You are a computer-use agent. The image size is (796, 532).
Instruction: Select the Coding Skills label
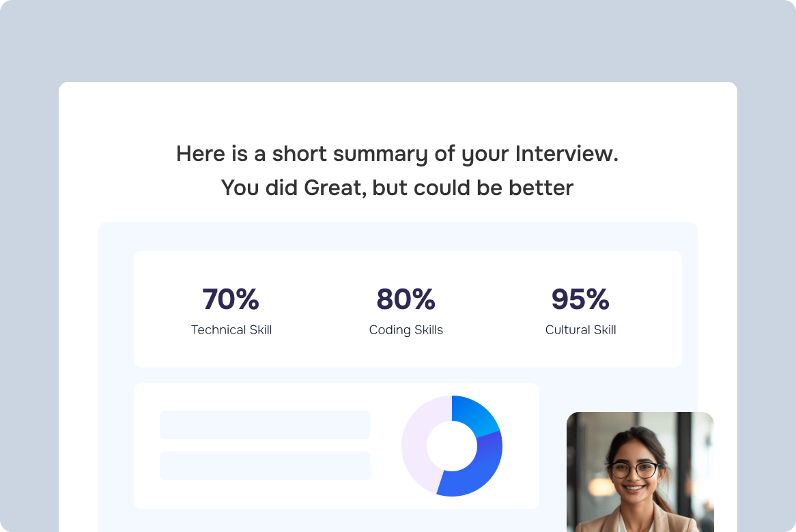[406, 330]
